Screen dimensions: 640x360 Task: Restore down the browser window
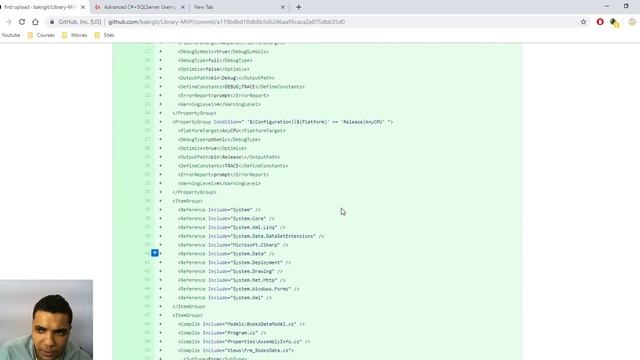(x=626, y=6)
